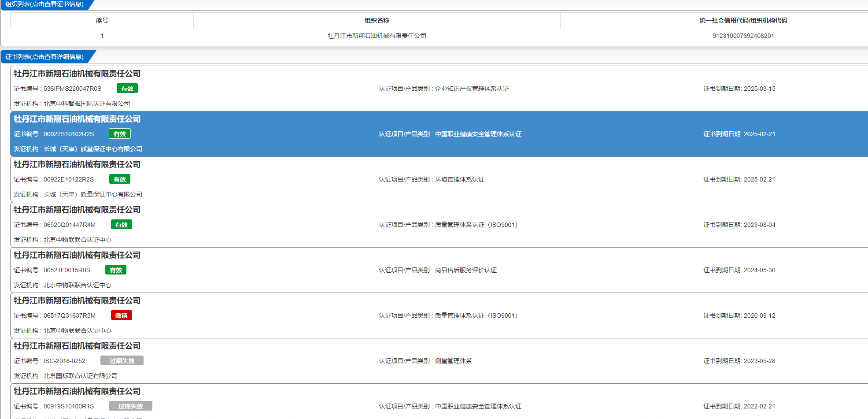Viewport: 868px width, 419px height.
Task: Select 中国职业健康安全管理体系认证 in the highlighted row
Action: coord(478,134)
